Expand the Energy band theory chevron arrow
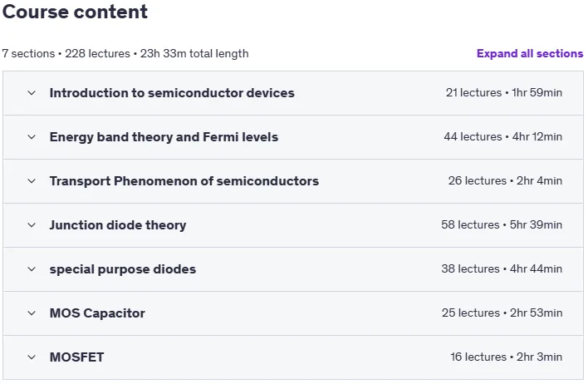588x384 pixels. [x=32, y=137]
